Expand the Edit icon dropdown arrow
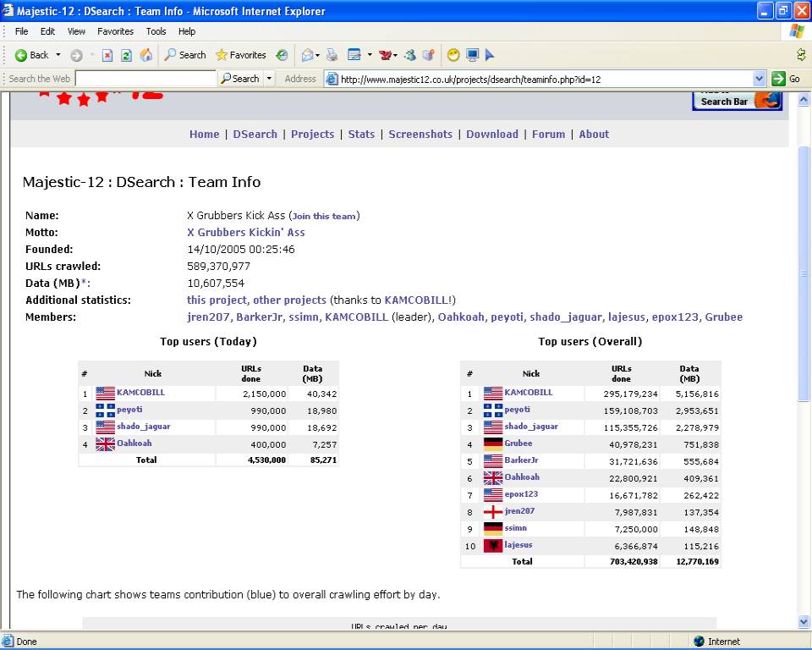Screen dimensions: 812x650 click(x=370, y=55)
